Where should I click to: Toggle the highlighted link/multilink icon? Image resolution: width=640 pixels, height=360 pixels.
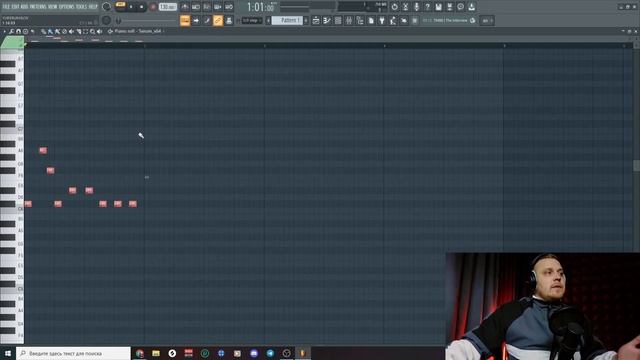[x=218, y=20]
